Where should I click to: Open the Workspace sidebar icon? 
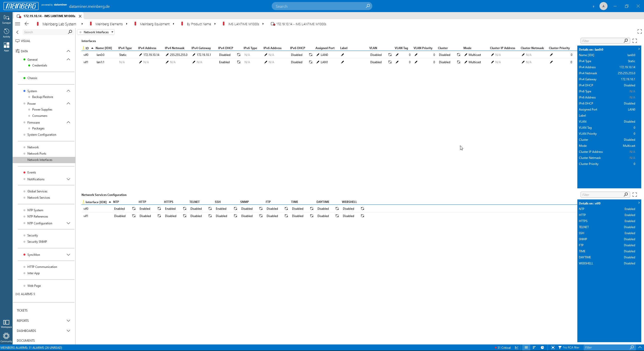(6, 324)
